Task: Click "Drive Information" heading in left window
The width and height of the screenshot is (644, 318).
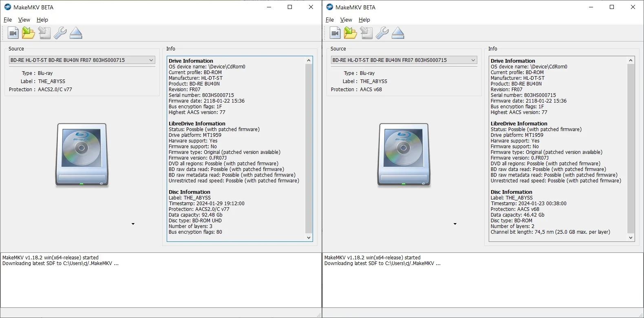Action: [x=191, y=61]
